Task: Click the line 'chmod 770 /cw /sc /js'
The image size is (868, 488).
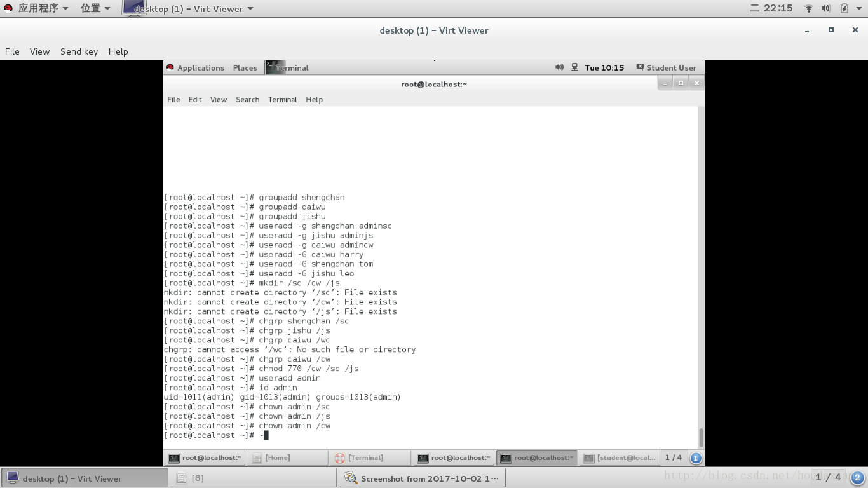Action: click(x=308, y=369)
